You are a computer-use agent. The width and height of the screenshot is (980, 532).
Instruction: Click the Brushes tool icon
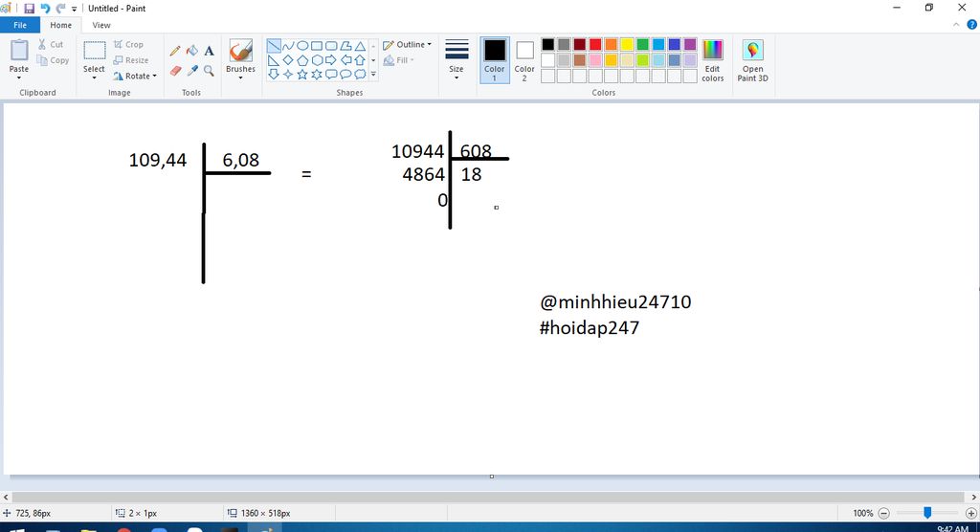pos(240,51)
